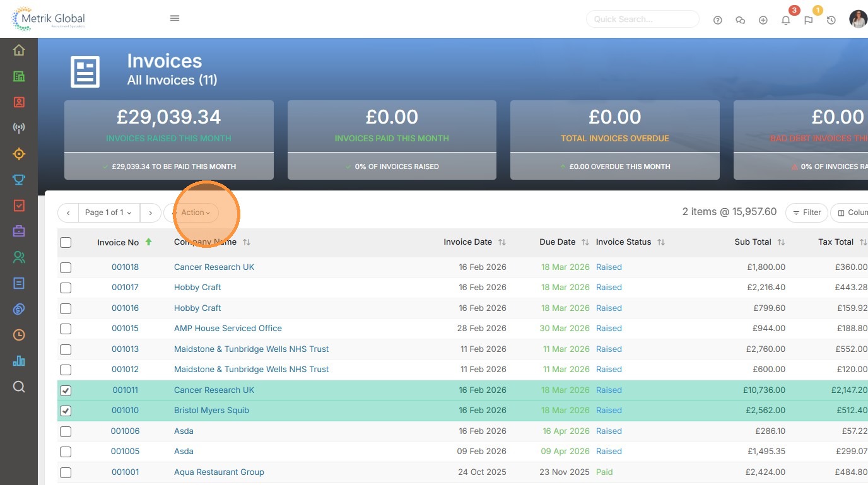Open Cancer Research UK link for invoice 001011

point(214,390)
